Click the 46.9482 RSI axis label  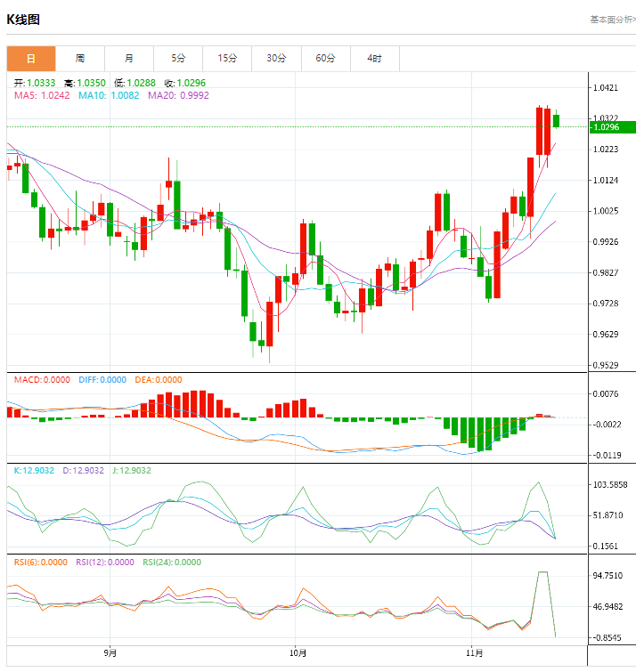[x=607, y=607]
